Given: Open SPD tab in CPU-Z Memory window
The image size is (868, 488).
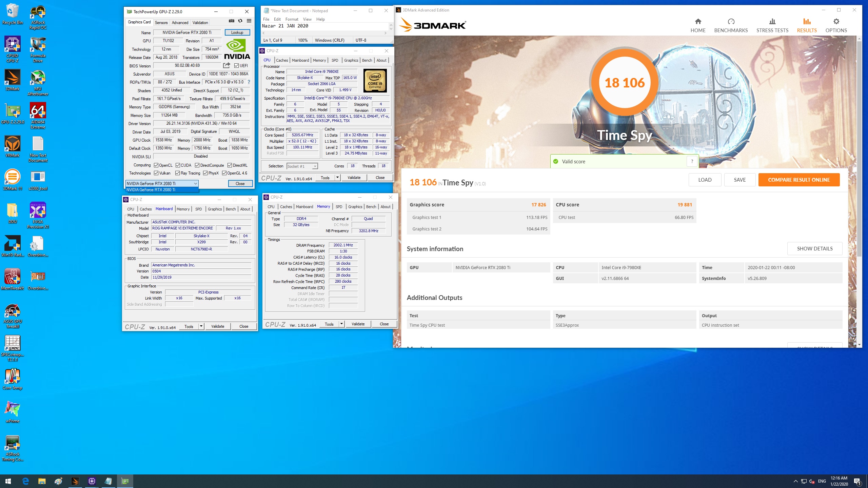Looking at the screenshot, I should pyautogui.click(x=339, y=207).
